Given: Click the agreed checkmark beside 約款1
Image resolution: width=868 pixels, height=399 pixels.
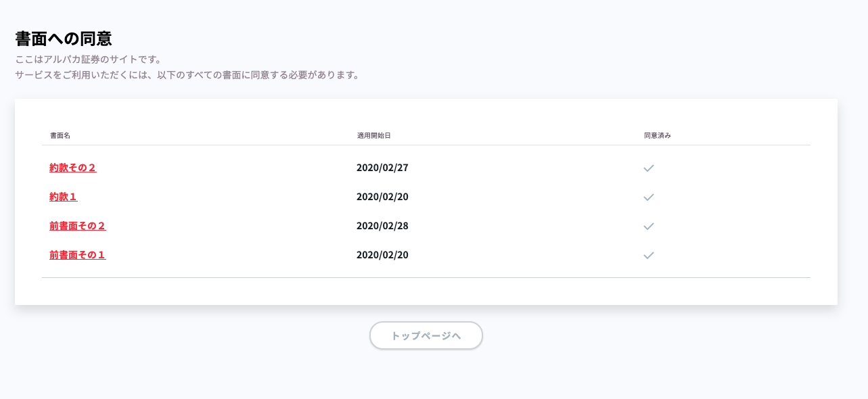Looking at the screenshot, I should (648, 197).
